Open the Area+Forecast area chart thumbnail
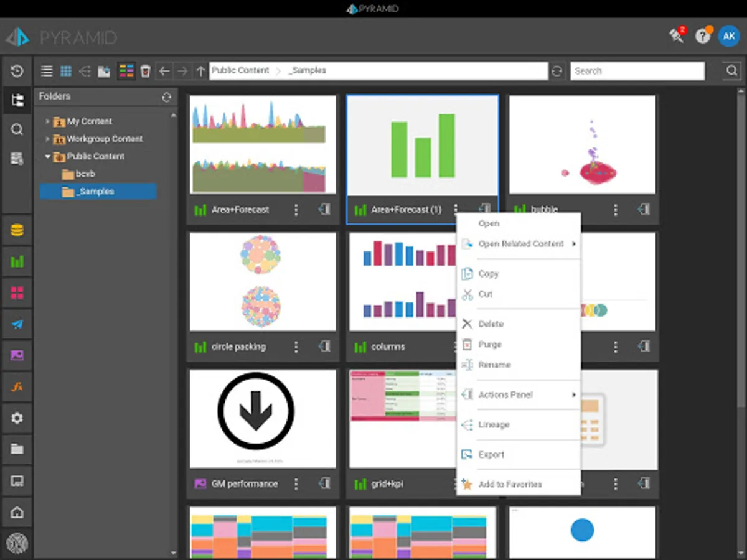This screenshot has width=747, height=560. click(x=263, y=144)
